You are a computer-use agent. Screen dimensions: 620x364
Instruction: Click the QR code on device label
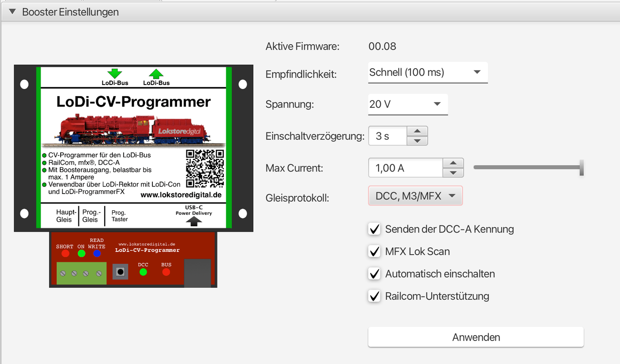[205, 168]
